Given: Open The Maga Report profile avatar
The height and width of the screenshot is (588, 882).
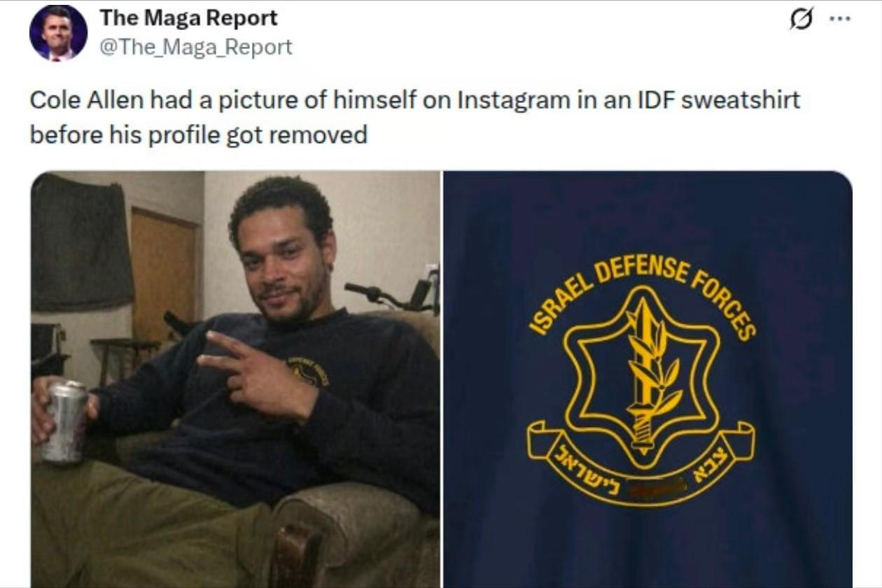Looking at the screenshot, I should pyautogui.click(x=58, y=33).
